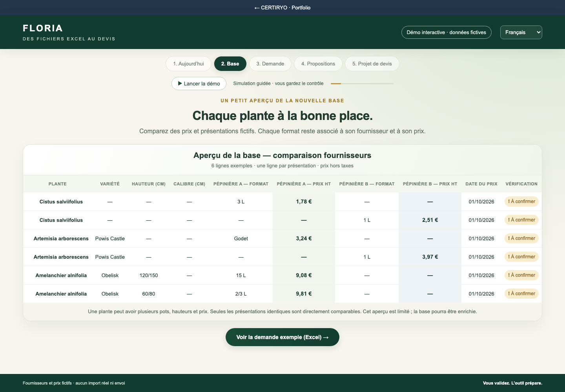565x392 pixels.
Task: Click the PLANTE column header
Action: [x=58, y=184]
